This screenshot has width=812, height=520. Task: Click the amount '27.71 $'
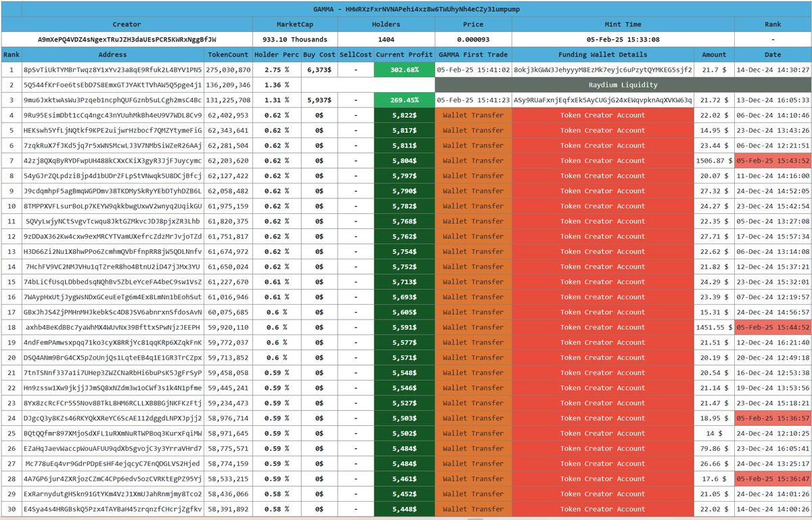714,236
